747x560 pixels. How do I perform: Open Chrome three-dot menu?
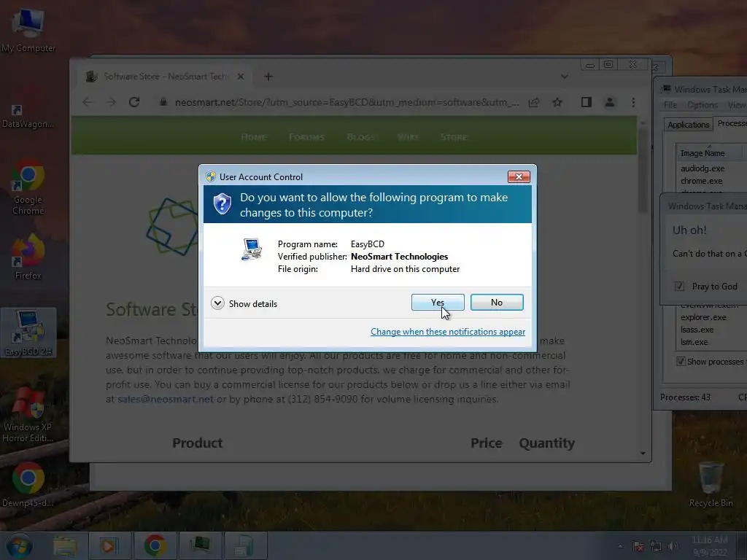point(633,102)
